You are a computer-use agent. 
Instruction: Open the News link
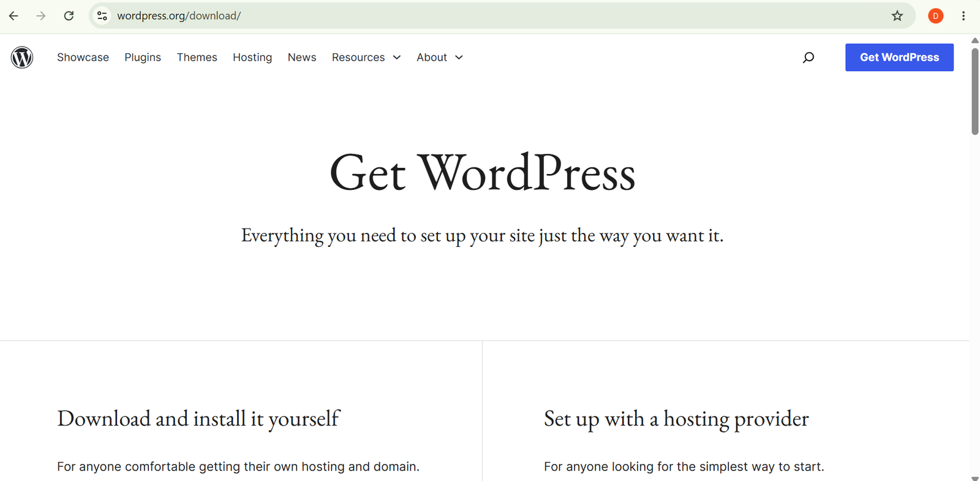[x=302, y=57]
